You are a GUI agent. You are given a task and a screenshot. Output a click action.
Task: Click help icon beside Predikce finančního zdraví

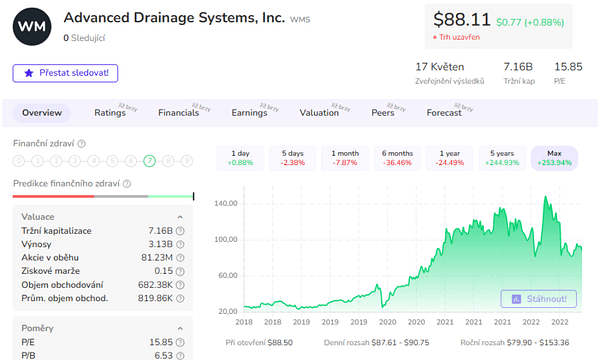point(127,184)
